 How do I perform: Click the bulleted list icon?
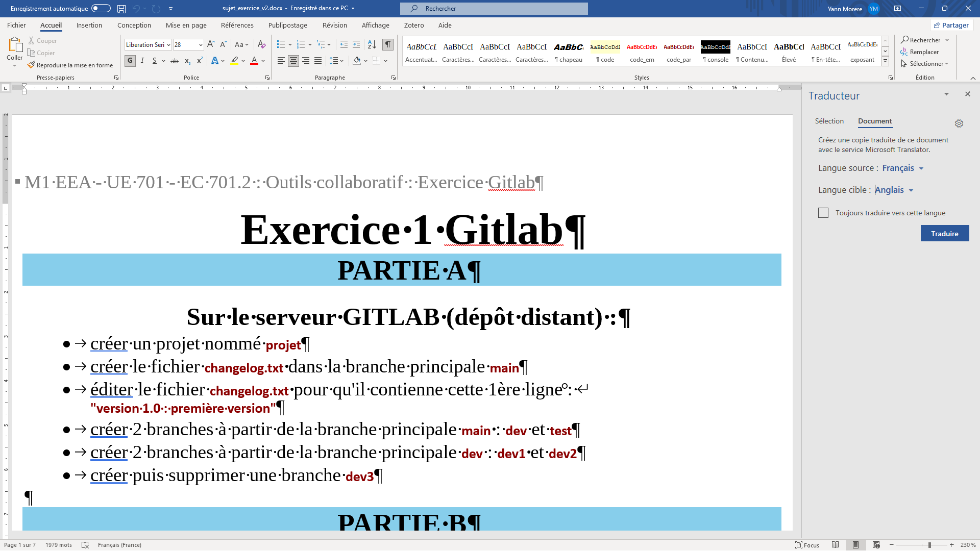point(281,45)
